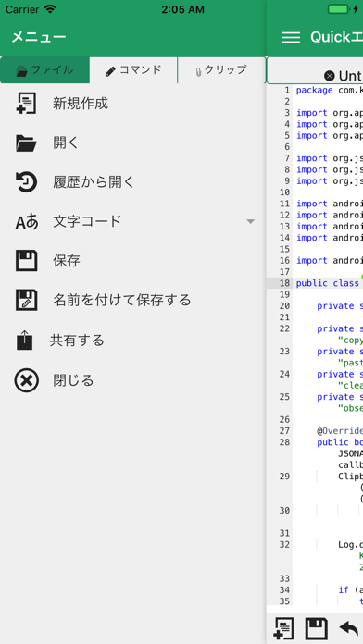Open the hamburger menu icon in the editor header
The width and height of the screenshot is (363, 644).
(x=291, y=37)
